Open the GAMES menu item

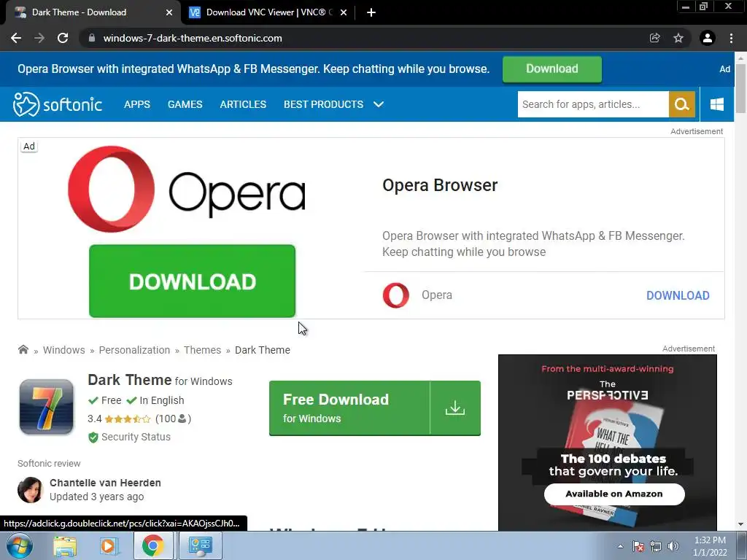click(x=185, y=104)
